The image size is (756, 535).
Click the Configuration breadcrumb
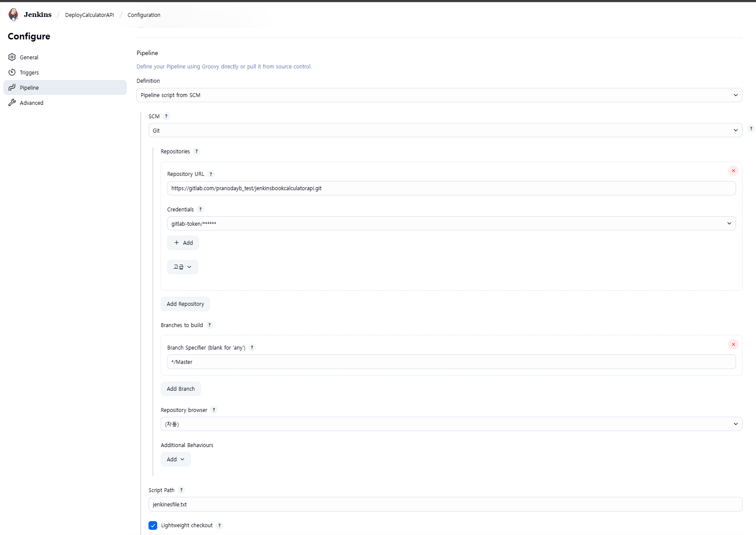(x=144, y=15)
